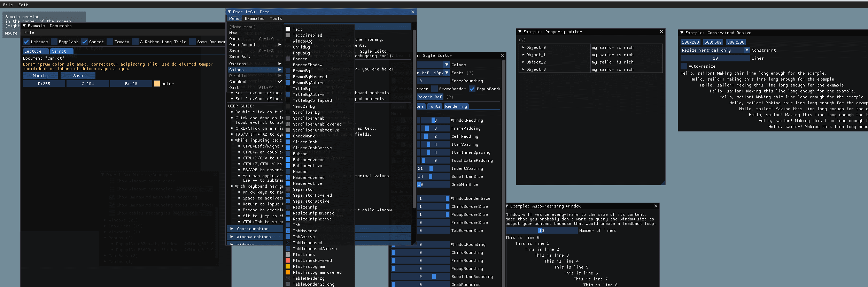Click the 200x200 size button
This screenshot has height=287, width=868.
pos(690,42)
